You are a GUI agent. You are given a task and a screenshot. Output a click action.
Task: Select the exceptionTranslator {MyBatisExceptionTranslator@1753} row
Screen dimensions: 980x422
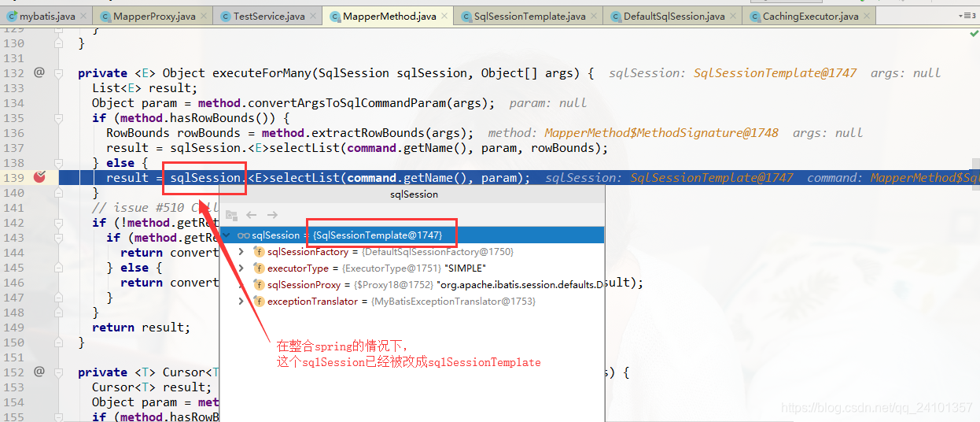pyautogui.click(x=412, y=302)
